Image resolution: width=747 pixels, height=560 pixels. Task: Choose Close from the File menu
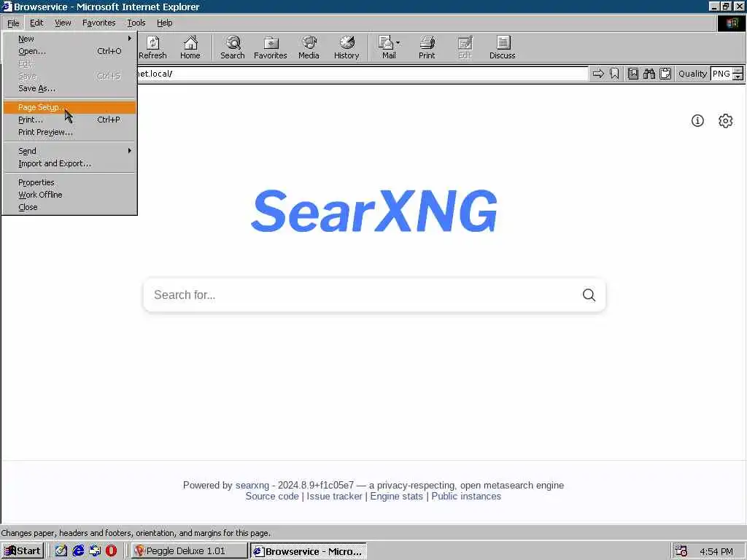70,207
